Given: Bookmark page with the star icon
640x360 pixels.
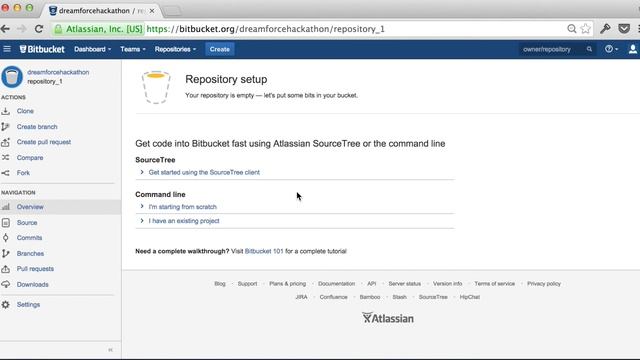Looking at the screenshot, I should [586, 29].
